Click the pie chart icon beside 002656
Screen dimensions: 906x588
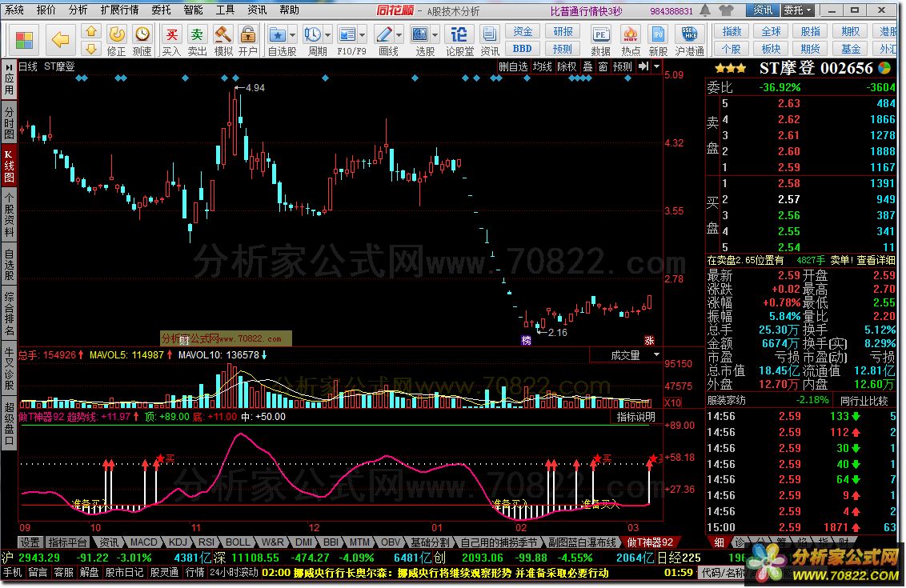(884, 68)
